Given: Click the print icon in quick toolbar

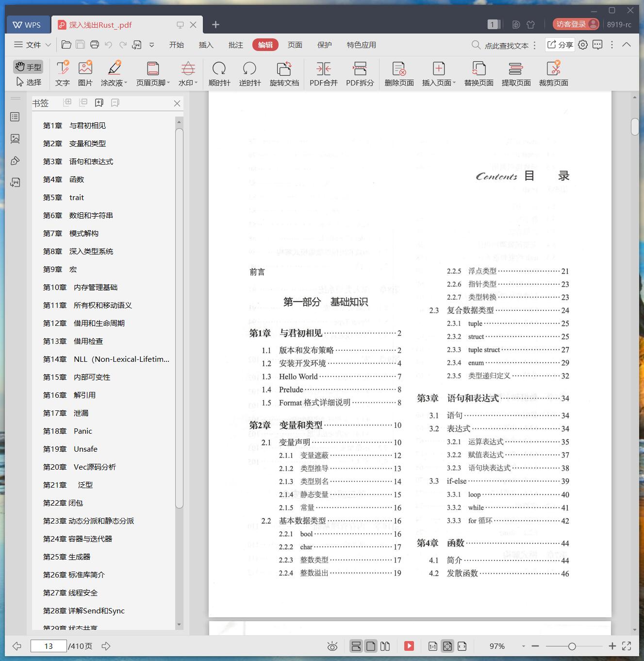Looking at the screenshot, I should tap(95, 45).
